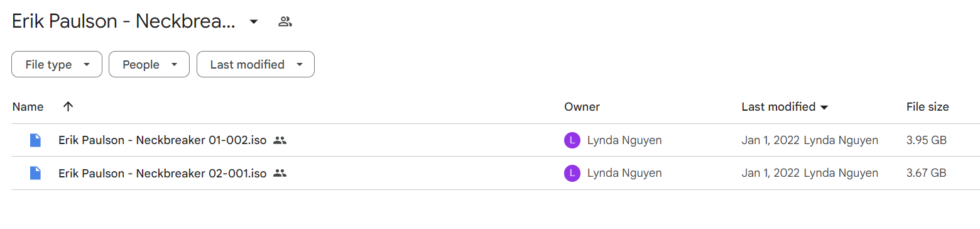Click file icon for Neckbreaker 02-001.iso
This screenshot has width=980, height=229.
coord(36,173)
